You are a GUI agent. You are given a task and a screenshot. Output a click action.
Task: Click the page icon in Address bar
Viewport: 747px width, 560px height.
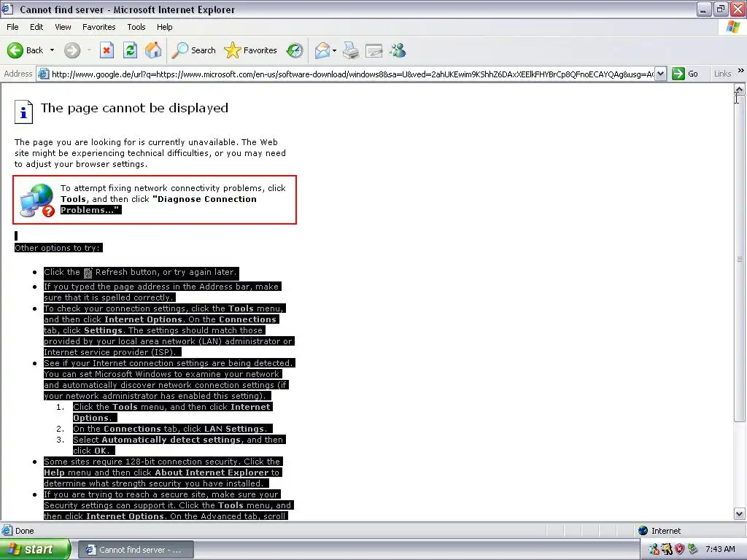click(x=43, y=74)
